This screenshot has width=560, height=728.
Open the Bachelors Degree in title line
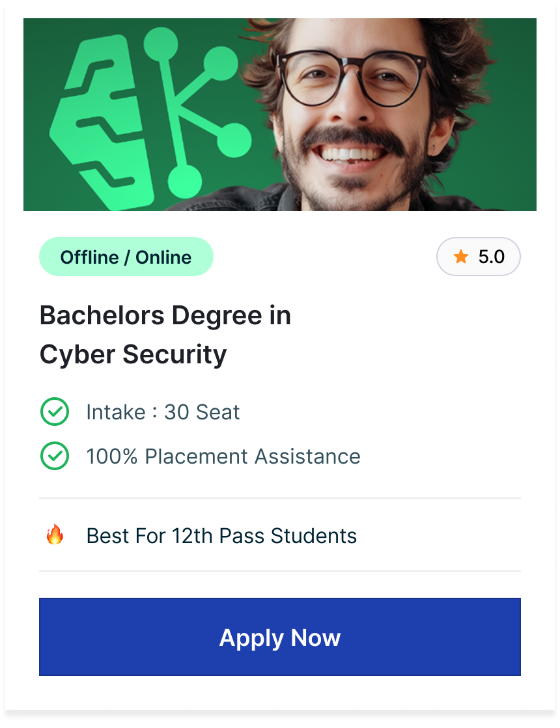point(165,316)
